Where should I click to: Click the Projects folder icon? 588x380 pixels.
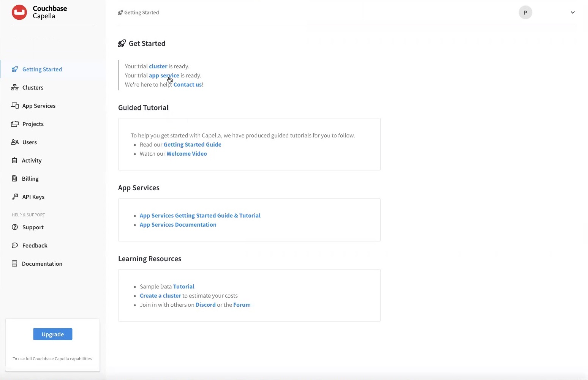[15, 124]
